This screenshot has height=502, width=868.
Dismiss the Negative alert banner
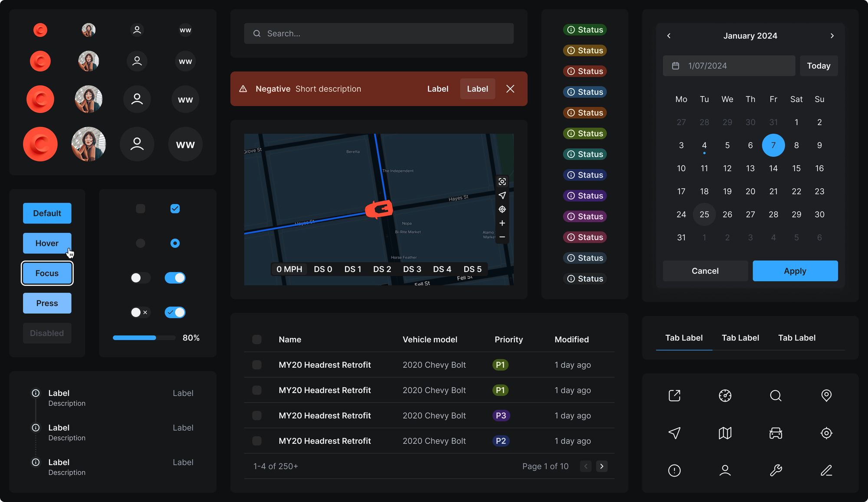pyautogui.click(x=510, y=89)
